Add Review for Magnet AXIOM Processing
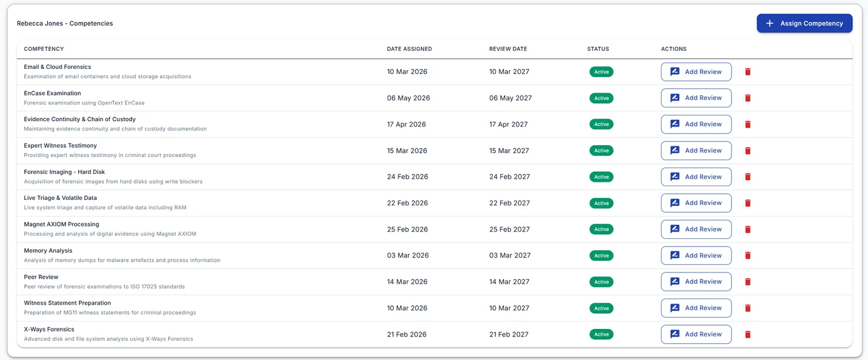Image resolution: width=868 pixels, height=360 pixels. pyautogui.click(x=696, y=229)
